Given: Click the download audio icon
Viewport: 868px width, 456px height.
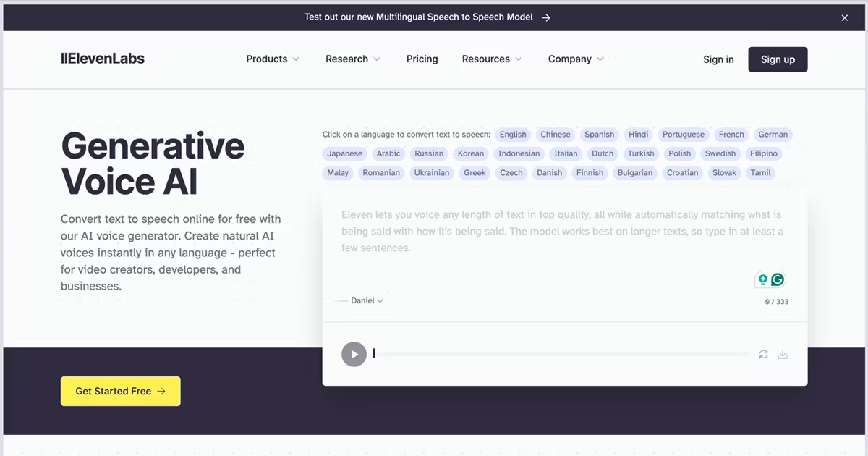Looking at the screenshot, I should (783, 354).
